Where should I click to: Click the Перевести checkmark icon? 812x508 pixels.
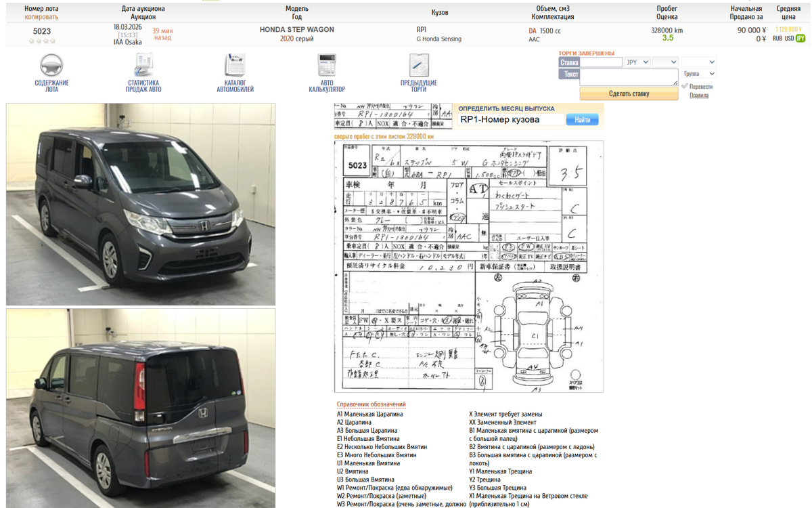click(x=685, y=86)
